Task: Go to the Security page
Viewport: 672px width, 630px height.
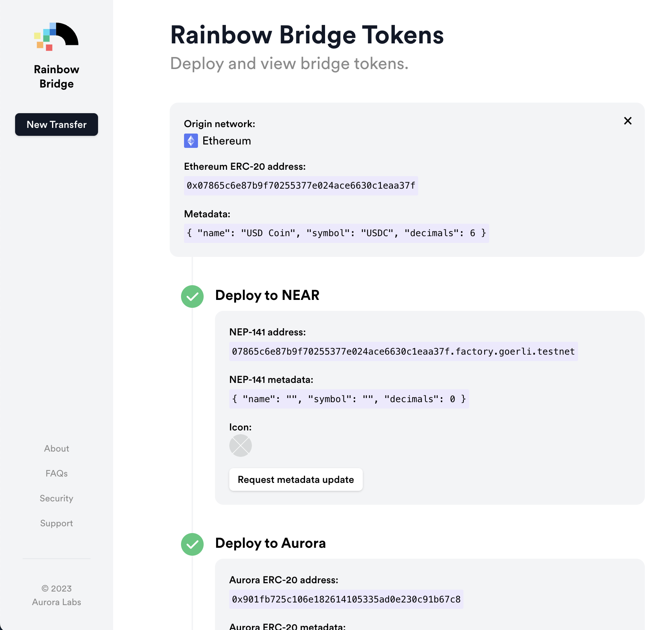Action: pyautogui.click(x=57, y=498)
